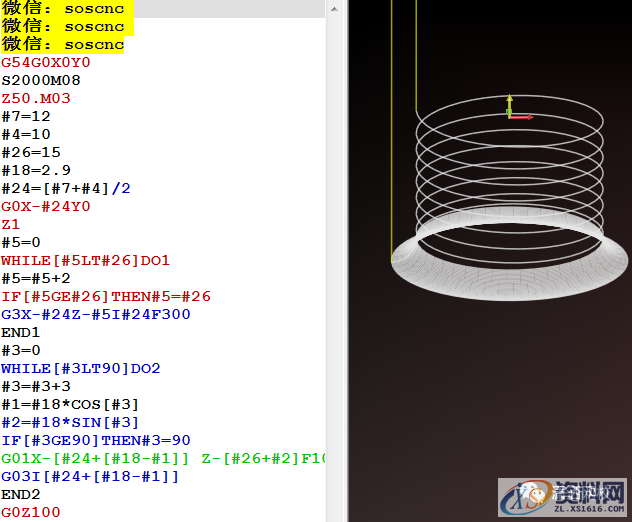Click the code panel vertical scrollbar track

click(335, 260)
